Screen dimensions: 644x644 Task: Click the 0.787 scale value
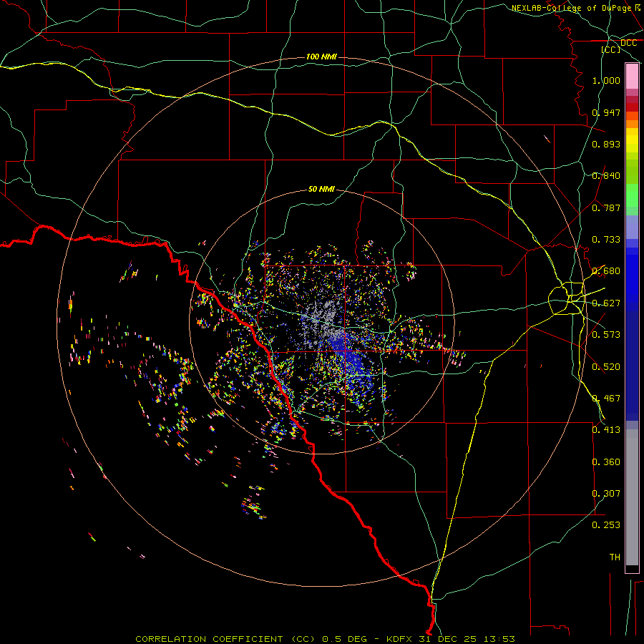606,208
